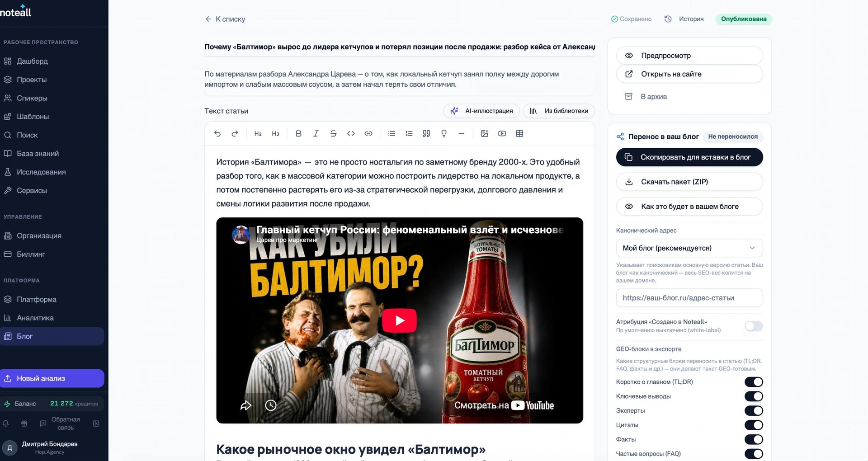Click Watch Later clock on video

271,405
